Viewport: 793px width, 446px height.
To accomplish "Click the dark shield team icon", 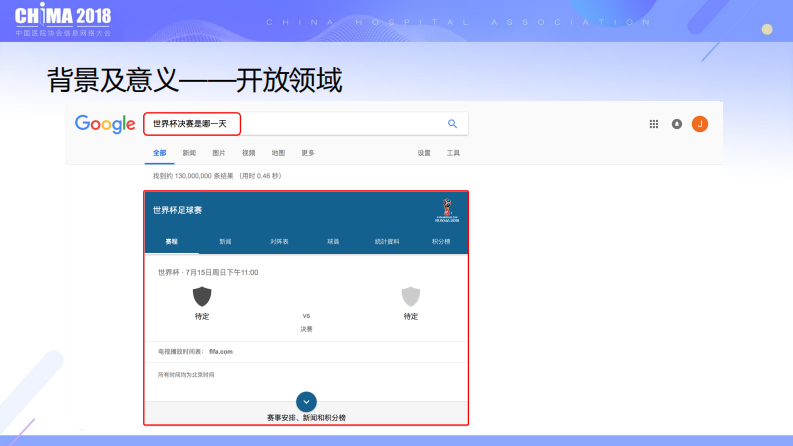I will pos(202,296).
